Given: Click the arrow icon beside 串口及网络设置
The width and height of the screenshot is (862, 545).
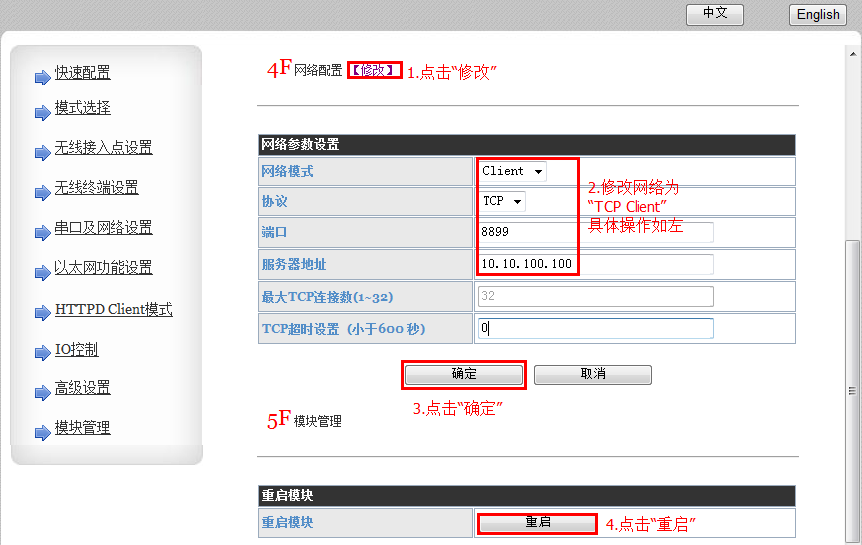Looking at the screenshot, I should pos(42,232).
